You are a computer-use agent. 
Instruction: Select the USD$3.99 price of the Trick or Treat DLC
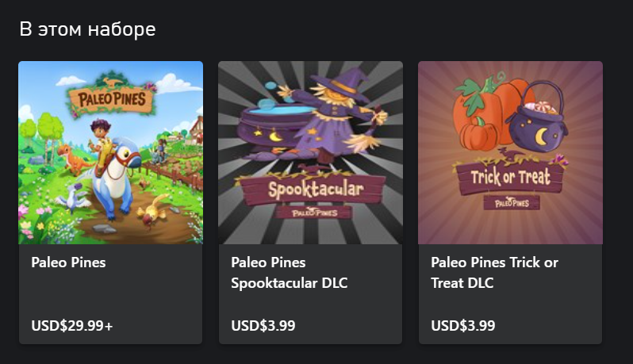463,325
